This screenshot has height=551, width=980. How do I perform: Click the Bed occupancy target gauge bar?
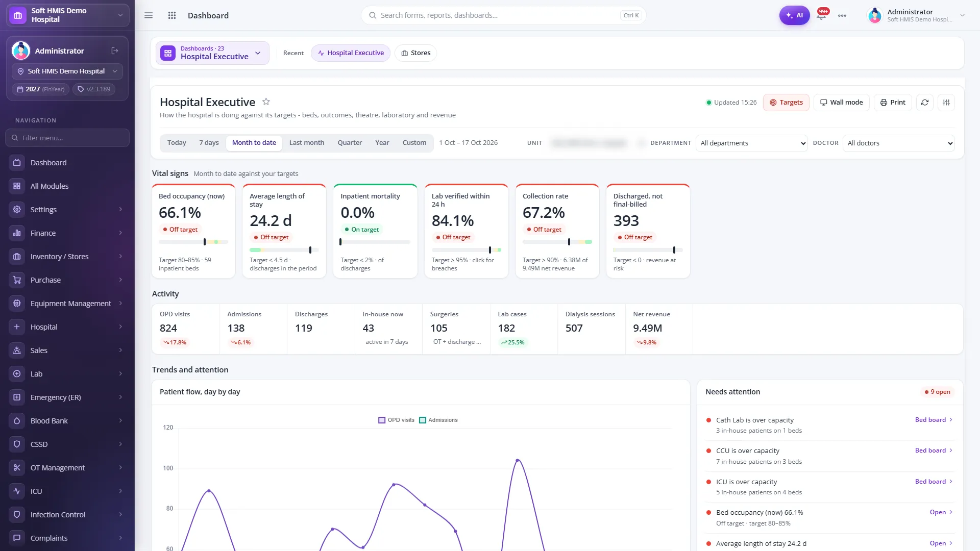coord(193,242)
